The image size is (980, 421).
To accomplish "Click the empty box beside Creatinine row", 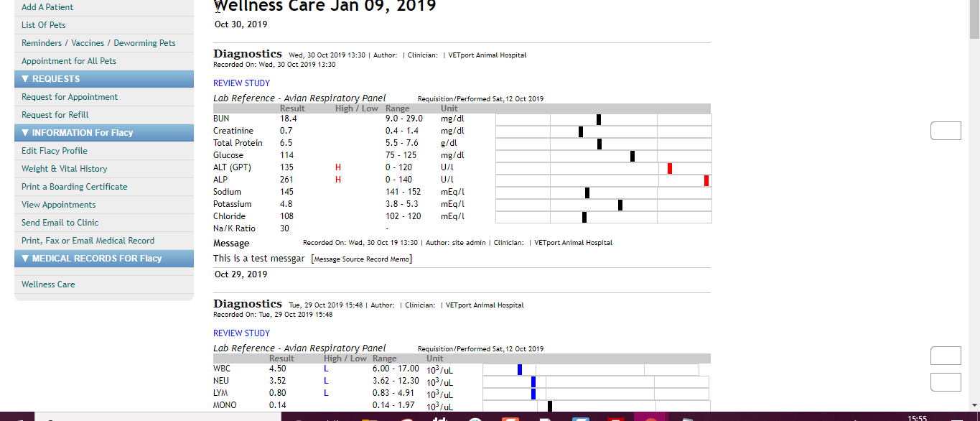I will point(946,131).
